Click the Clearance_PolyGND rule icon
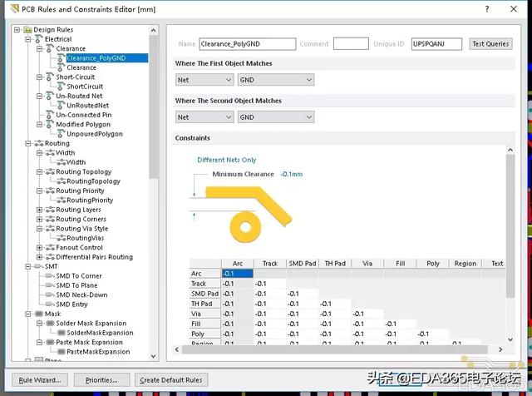Viewport: 532px width, 396px height. coord(61,58)
